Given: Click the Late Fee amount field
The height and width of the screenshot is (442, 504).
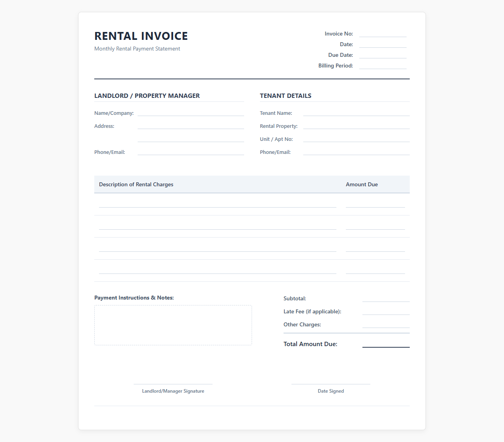Looking at the screenshot, I should click(x=386, y=311).
